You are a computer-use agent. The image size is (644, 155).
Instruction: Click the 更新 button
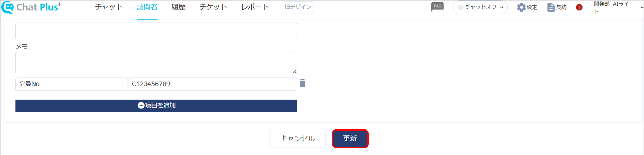coord(350,139)
